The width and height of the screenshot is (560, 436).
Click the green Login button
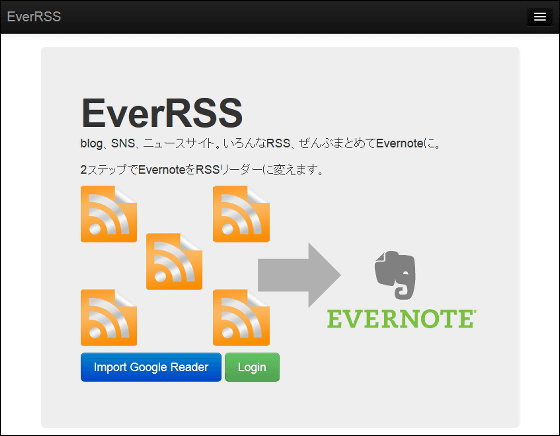point(252,367)
